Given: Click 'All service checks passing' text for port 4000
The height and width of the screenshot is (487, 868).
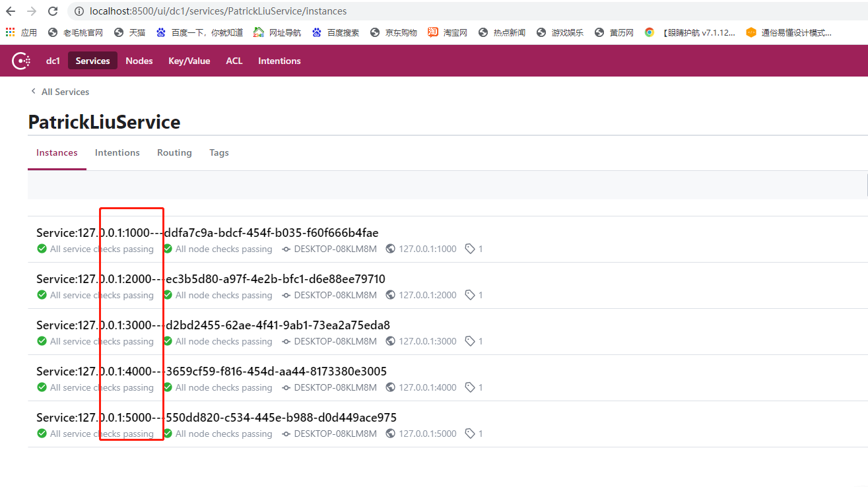Looking at the screenshot, I should (102, 387).
